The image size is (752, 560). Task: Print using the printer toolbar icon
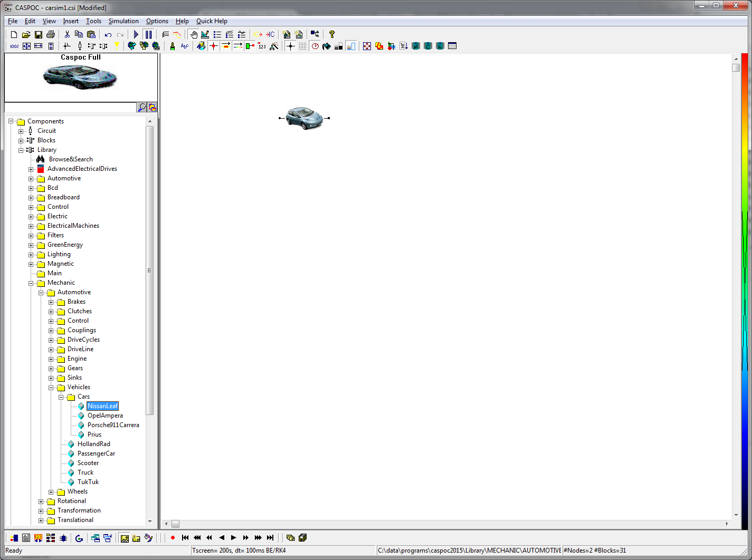[51, 34]
